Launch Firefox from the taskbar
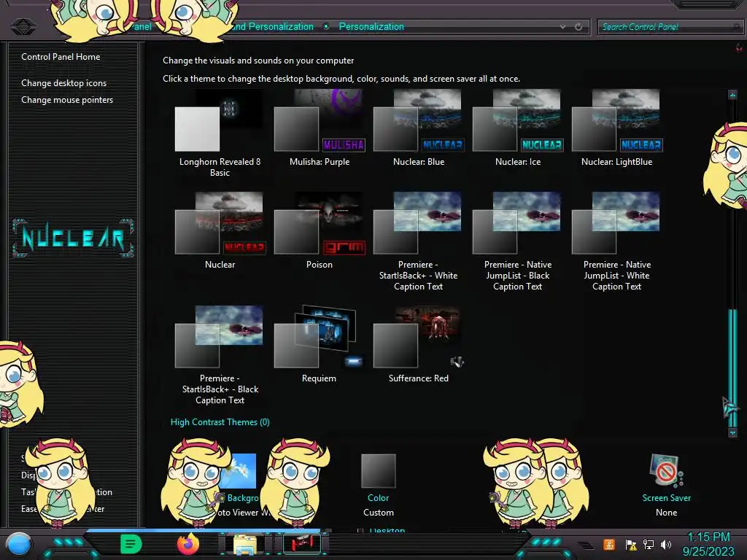This screenshot has width=747, height=560. point(188,544)
